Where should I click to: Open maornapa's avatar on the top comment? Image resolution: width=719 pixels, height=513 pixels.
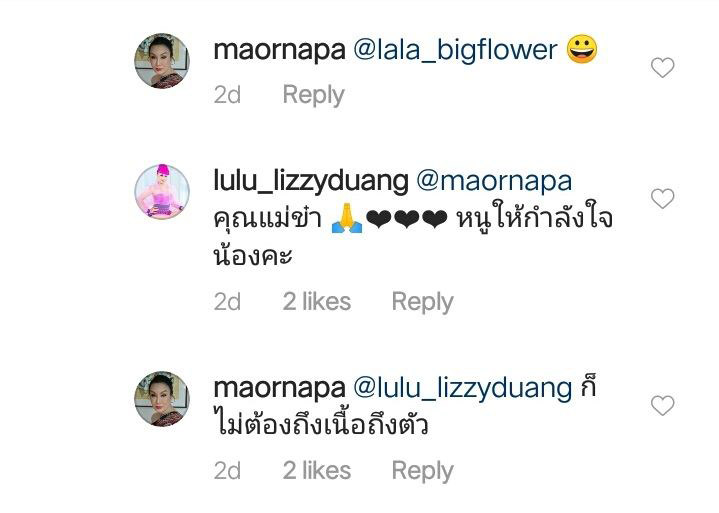click(x=162, y=61)
